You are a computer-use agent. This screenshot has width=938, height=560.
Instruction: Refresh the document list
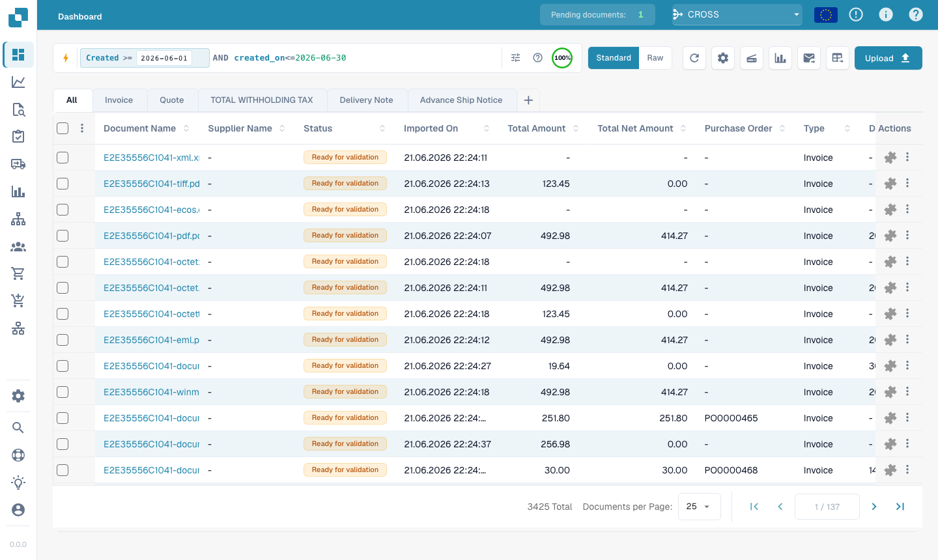[x=694, y=58]
